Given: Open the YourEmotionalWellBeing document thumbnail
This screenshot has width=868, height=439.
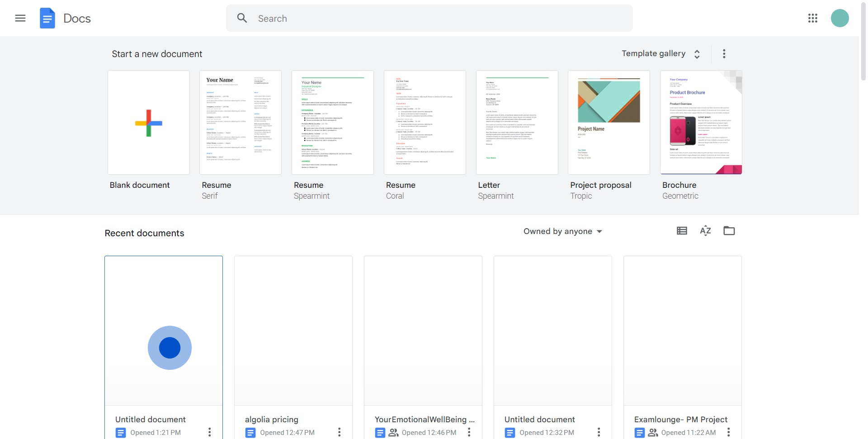Looking at the screenshot, I should (x=423, y=331).
